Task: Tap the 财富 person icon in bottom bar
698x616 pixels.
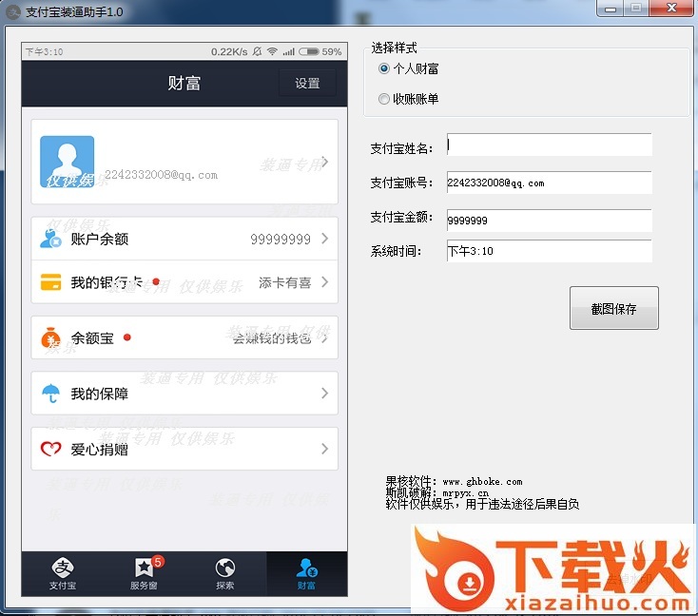Action: tap(307, 568)
